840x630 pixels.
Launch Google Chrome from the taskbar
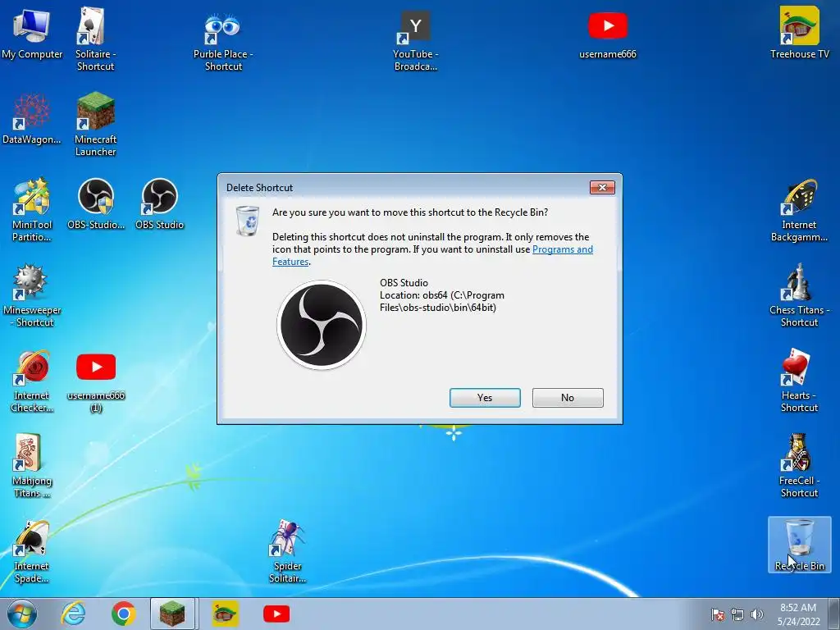point(123,614)
